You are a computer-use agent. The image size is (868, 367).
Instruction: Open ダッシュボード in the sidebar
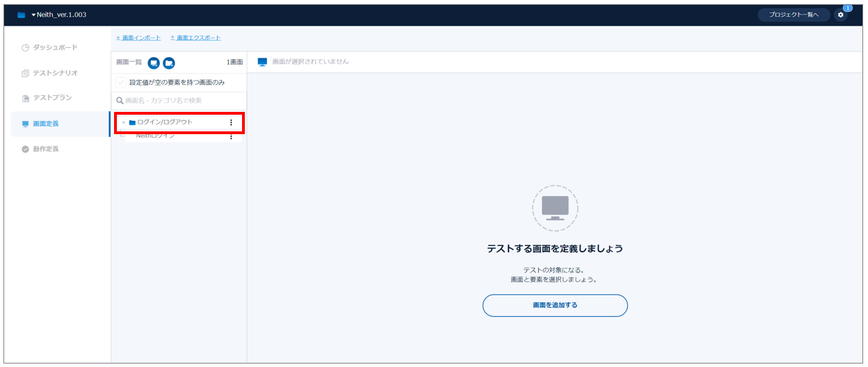(55, 48)
